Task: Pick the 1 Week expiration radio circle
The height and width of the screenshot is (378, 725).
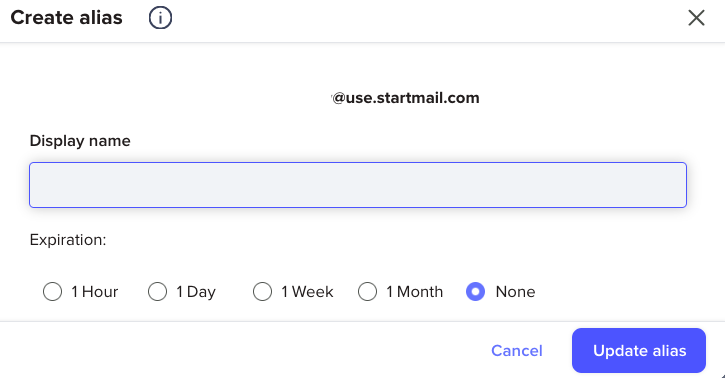Action: (x=262, y=292)
